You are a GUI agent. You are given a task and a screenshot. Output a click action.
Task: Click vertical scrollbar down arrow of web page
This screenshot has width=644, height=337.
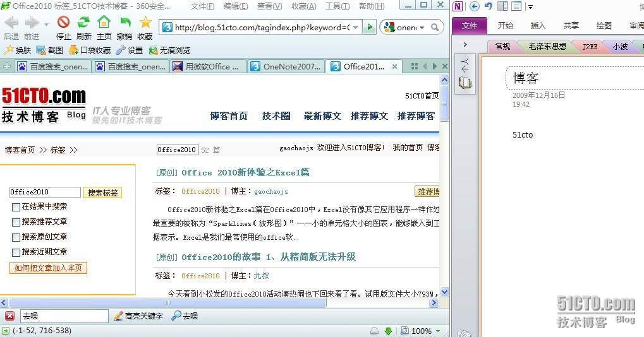444,292
